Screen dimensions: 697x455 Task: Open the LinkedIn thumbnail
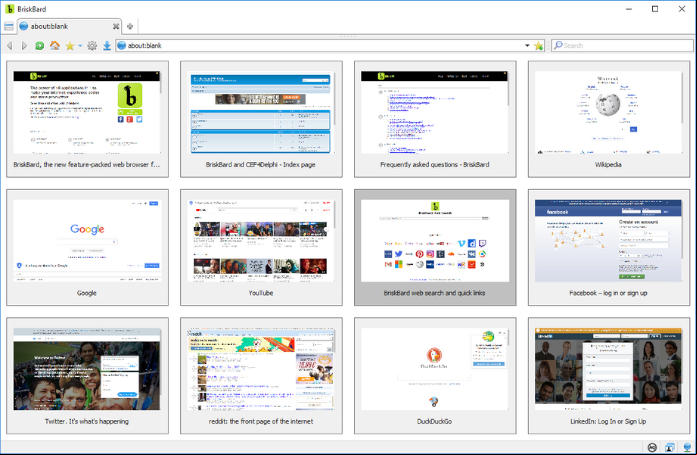pyautogui.click(x=609, y=375)
